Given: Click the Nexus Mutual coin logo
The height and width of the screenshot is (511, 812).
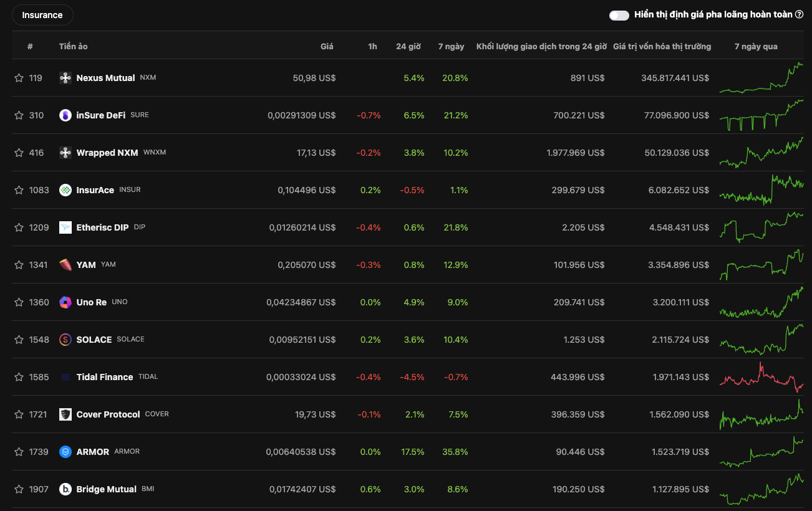Looking at the screenshot, I should click(65, 78).
